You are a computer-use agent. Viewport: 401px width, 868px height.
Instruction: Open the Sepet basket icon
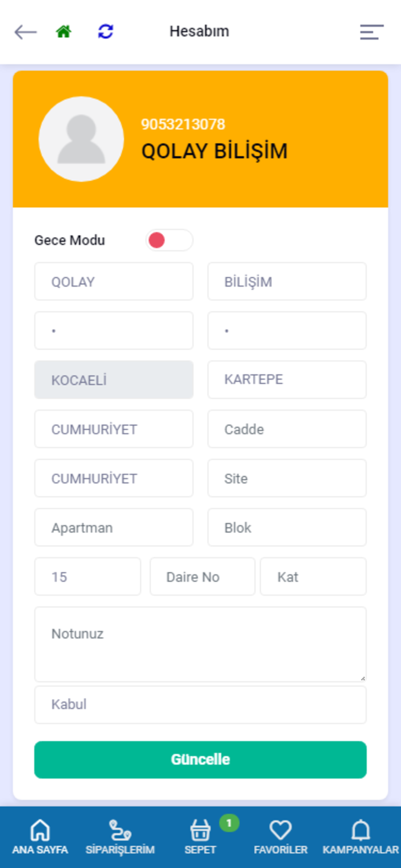point(200,831)
